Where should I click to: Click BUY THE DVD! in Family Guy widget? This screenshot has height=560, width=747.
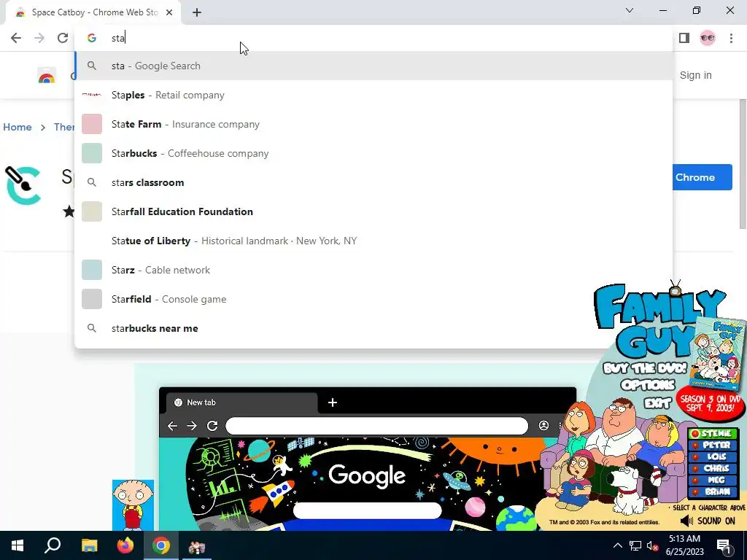coord(645,367)
